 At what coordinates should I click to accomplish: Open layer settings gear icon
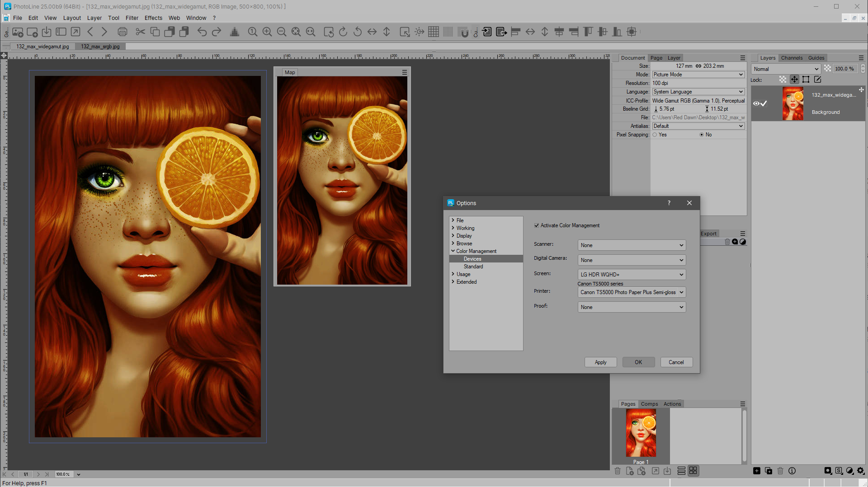pos(861,471)
